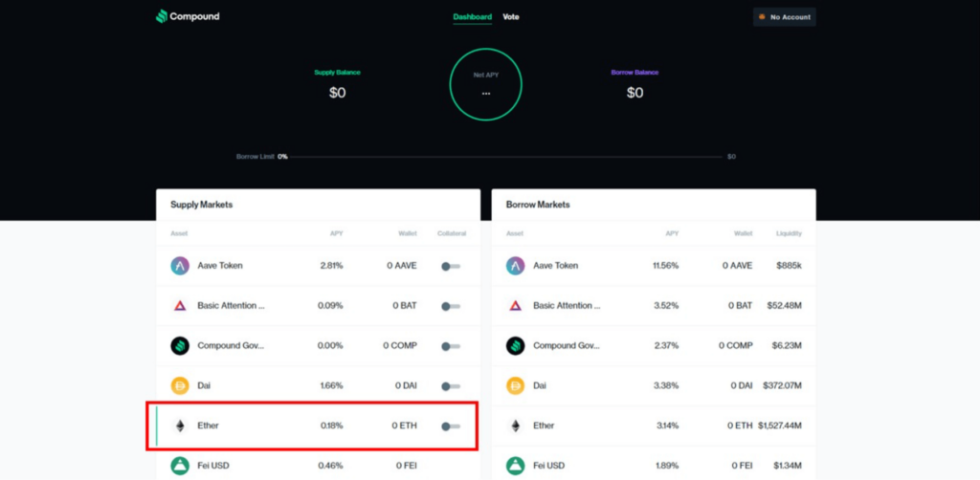The height and width of the screenshot is (480, 980).
Task: Toggle Basic Attention Token collateral switch
Action: pyautogui.click(x=451, y=307)
